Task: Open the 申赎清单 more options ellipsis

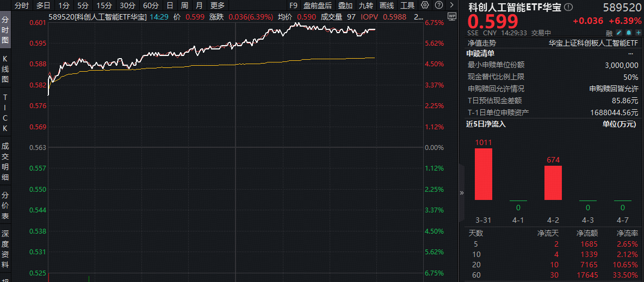Action: pos(630,53)
